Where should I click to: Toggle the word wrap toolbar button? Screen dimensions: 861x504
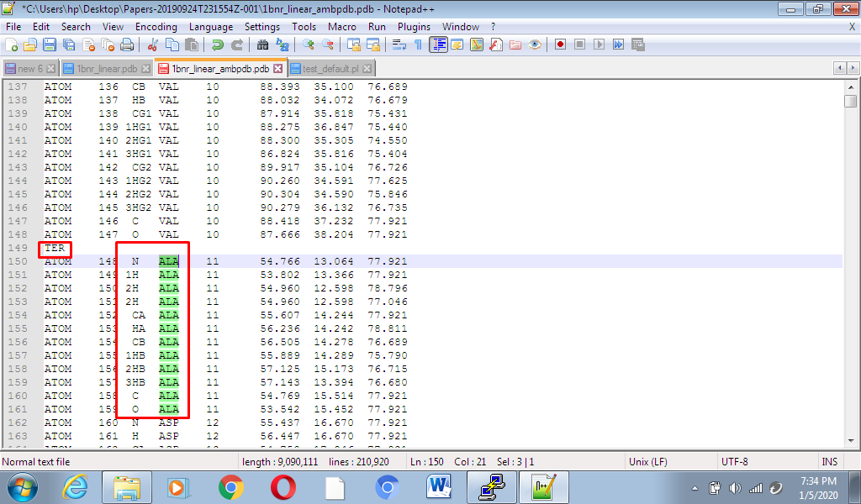400,45
